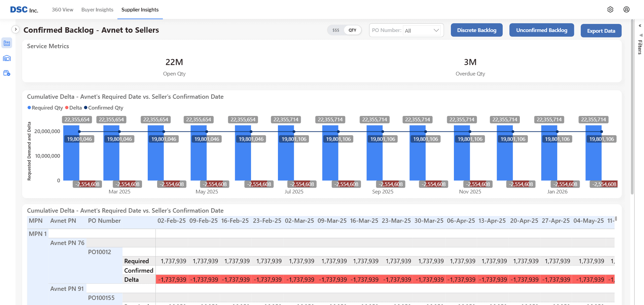Toggle view to $$$ mode

pos(335,30)
